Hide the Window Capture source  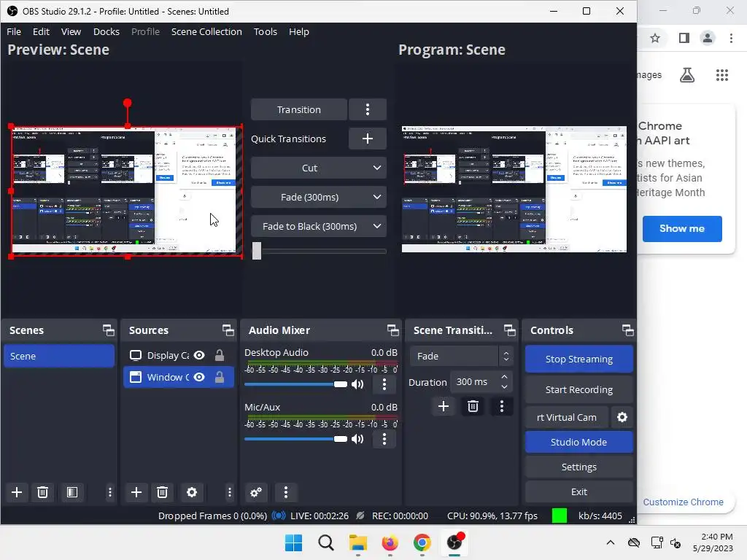tap(200, 377)
